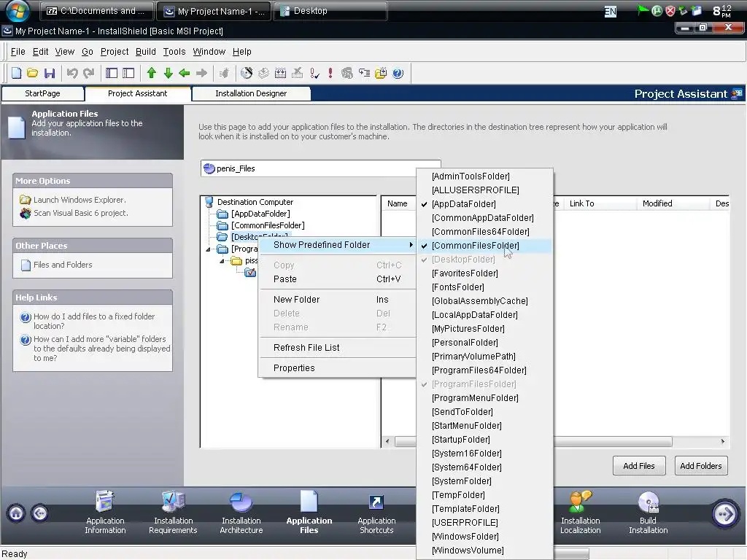Click the red shield tray icon
747x560 pixels.
click(x=670, y=11)
